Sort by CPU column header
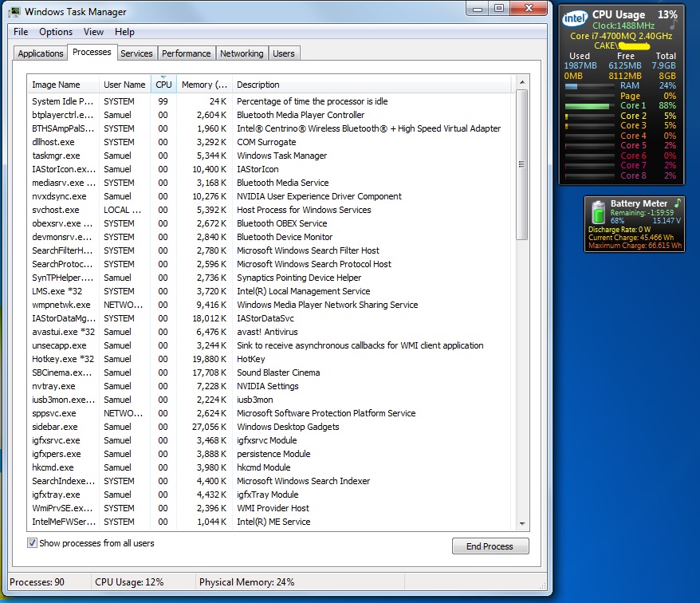700x603 pixels. (x=164, y=85)
